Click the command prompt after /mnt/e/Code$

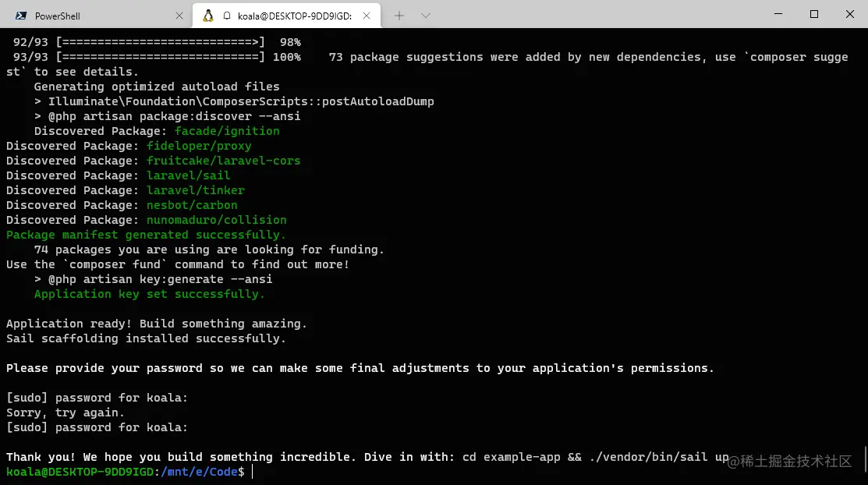pos(253,472)
